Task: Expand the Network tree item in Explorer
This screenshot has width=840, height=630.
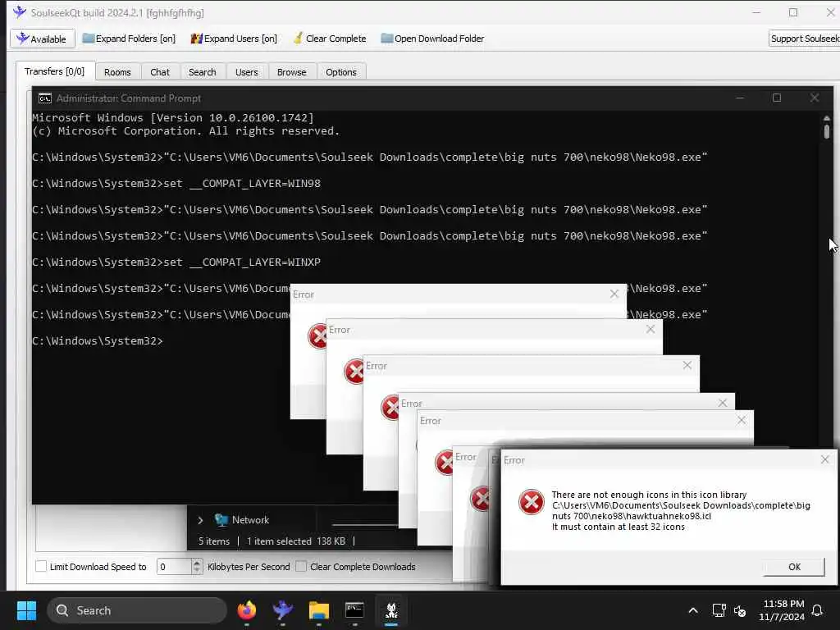Action: [x=200, y=520]
